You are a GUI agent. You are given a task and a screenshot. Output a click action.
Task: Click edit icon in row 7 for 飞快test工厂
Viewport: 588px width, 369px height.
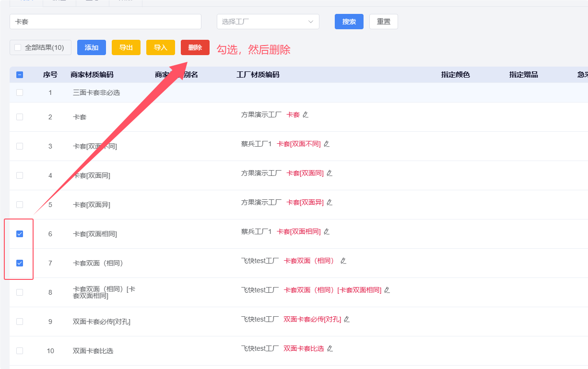click(x=343, y=261)
